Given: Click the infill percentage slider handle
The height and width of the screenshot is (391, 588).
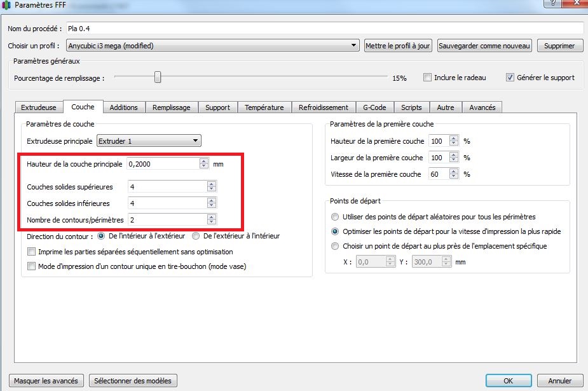Looking at the screenshot, I should point(158,77).
